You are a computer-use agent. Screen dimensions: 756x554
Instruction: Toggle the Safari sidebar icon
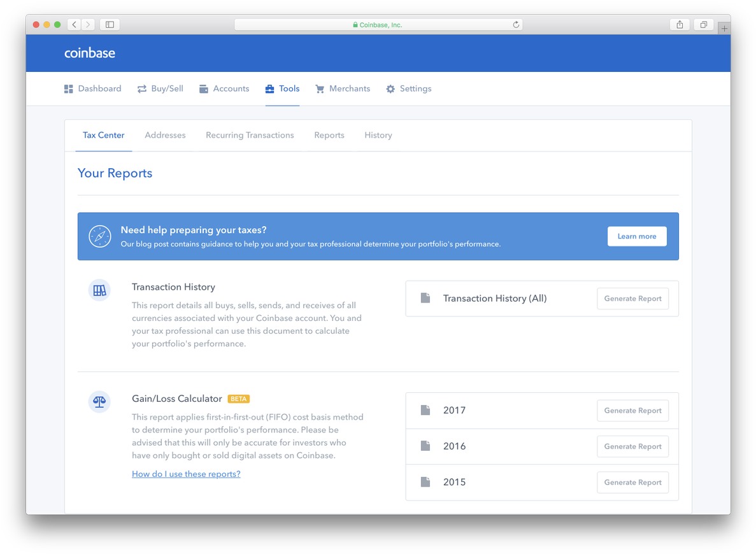(x=109, y=24)
